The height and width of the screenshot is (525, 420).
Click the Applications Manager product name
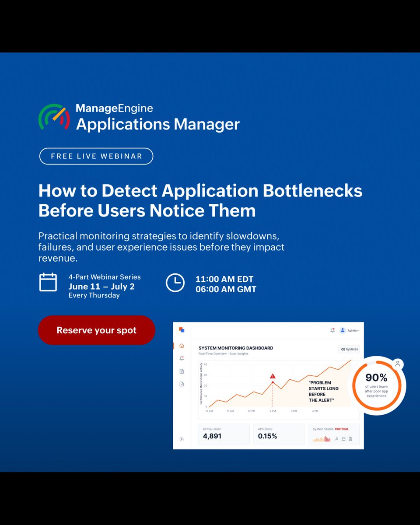[158, 124]
